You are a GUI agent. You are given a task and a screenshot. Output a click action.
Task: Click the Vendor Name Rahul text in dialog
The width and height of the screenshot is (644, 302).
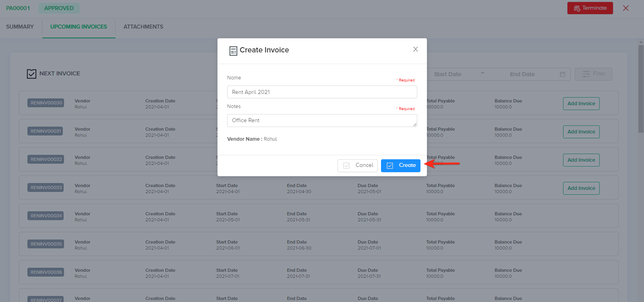pyautogui.click(x=252, y=139)
